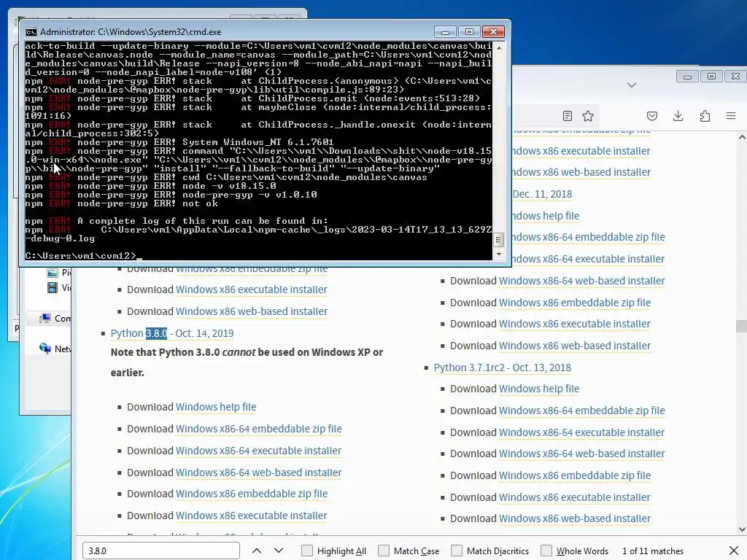Enable Whole Words checkbox
747x560 pixels.
(x=546, y=551)
